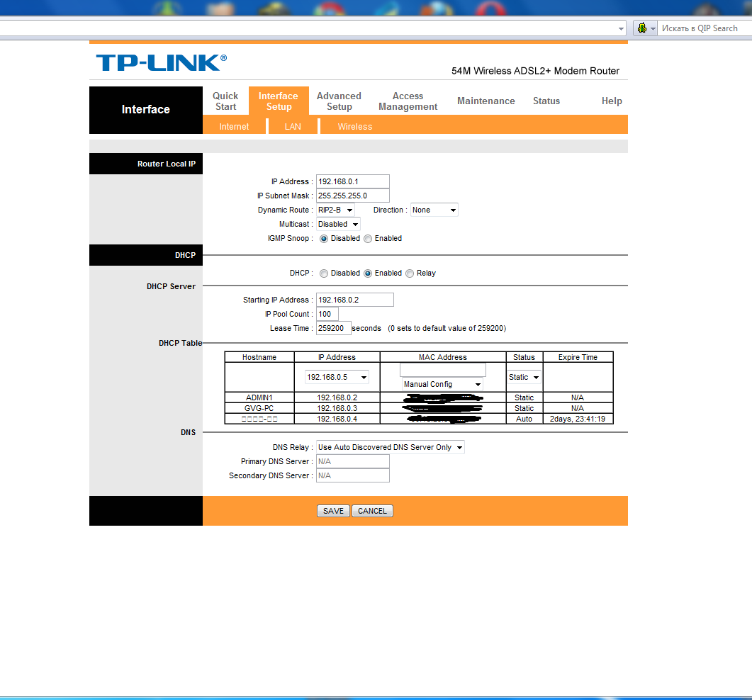
Task: Click the GVG-PC hostname cell
Action: coord(259,408)
